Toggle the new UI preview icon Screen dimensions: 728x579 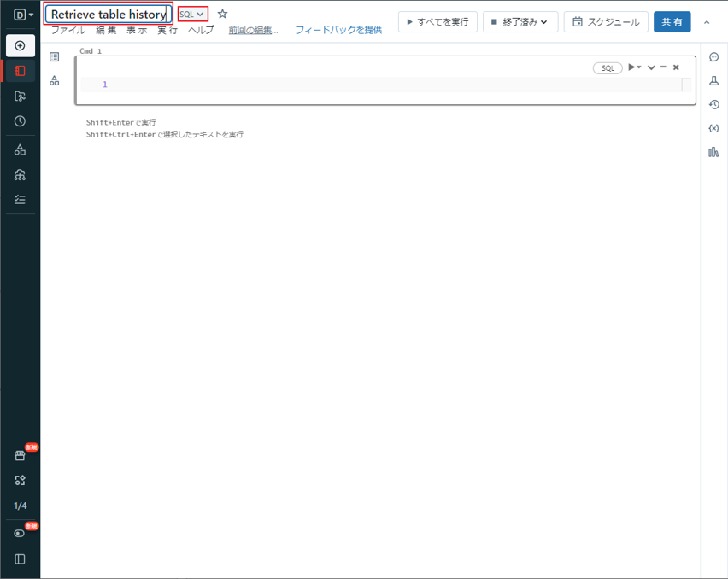pos(20,533)
